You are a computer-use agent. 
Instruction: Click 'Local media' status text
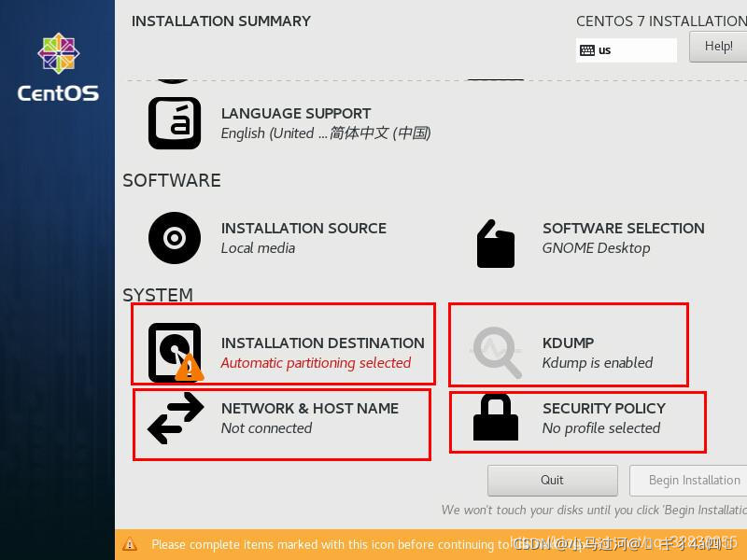coord(258,248)
